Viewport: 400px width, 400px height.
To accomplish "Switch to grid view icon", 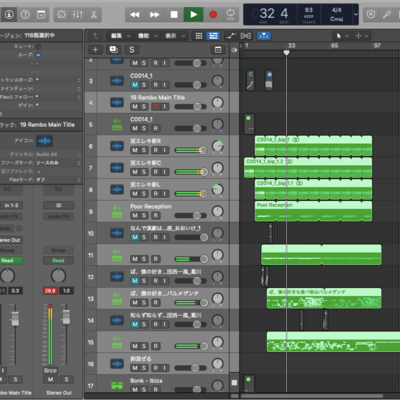I will [199, 36].
